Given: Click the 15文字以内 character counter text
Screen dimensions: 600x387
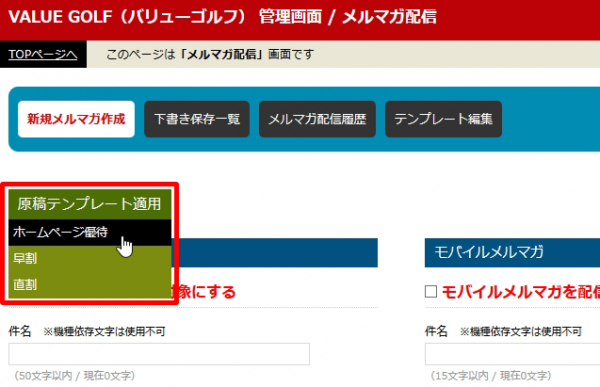Looking at the screenshot, I should [x=491, y=376].
